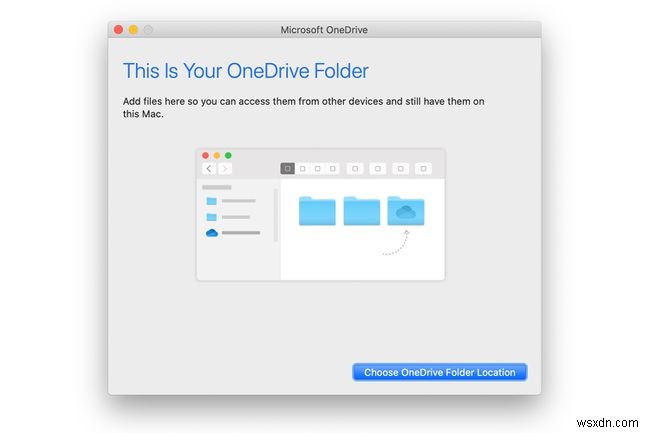650x433 pixels.
Task: Click Choose OneDrive Folder Location button
Action: (439, 372)
